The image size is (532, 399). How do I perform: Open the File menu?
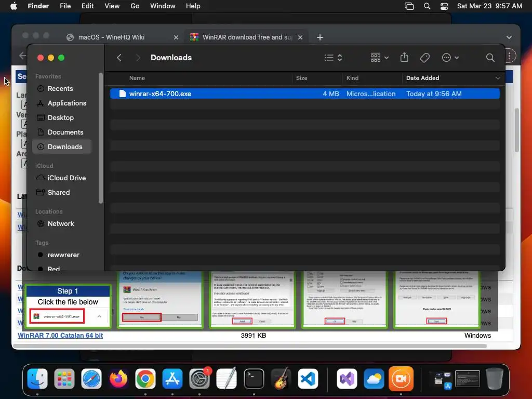click(65, 6)
